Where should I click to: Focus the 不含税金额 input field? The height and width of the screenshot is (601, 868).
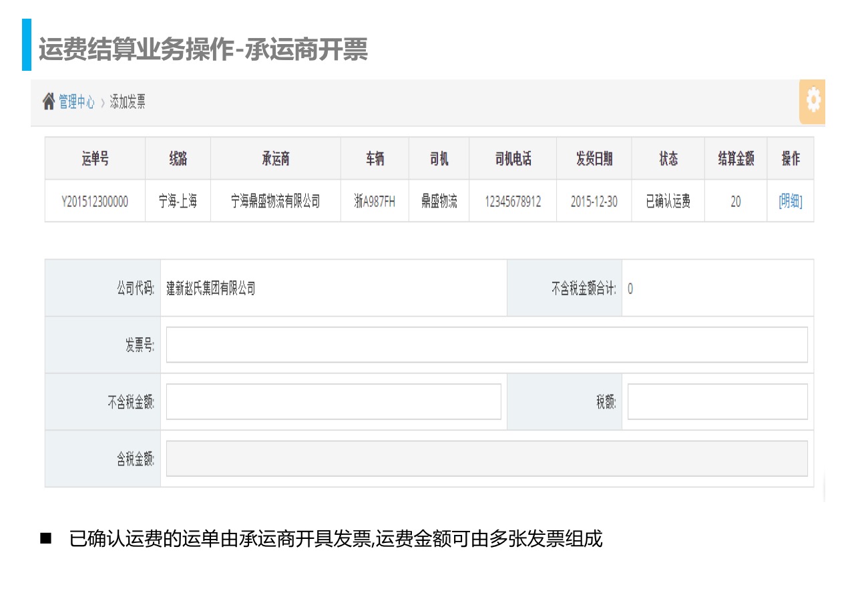333,401
